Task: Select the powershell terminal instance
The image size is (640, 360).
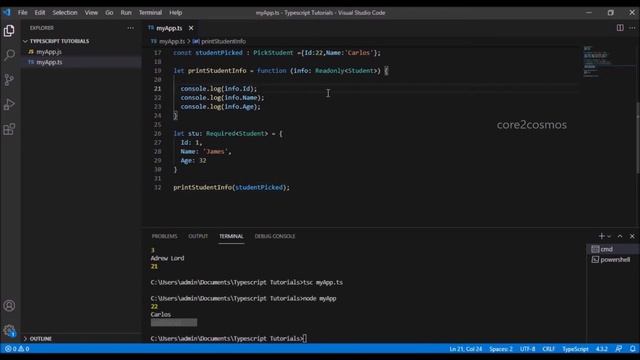Action: (613, 260)
